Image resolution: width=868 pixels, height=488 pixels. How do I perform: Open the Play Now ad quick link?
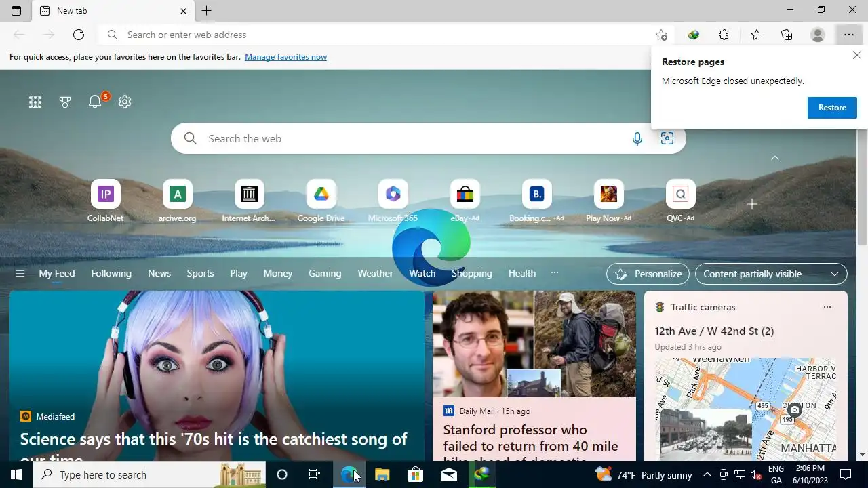point(608,201)
